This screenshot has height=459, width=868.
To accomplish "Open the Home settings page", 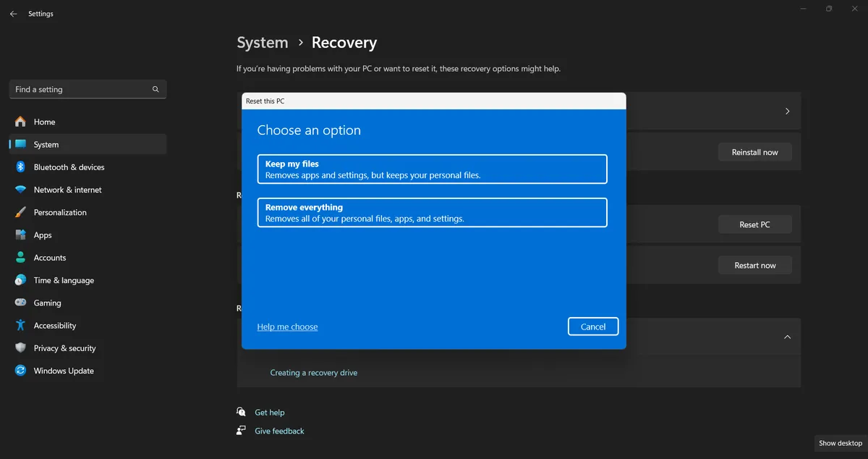I will coord(88,122).
